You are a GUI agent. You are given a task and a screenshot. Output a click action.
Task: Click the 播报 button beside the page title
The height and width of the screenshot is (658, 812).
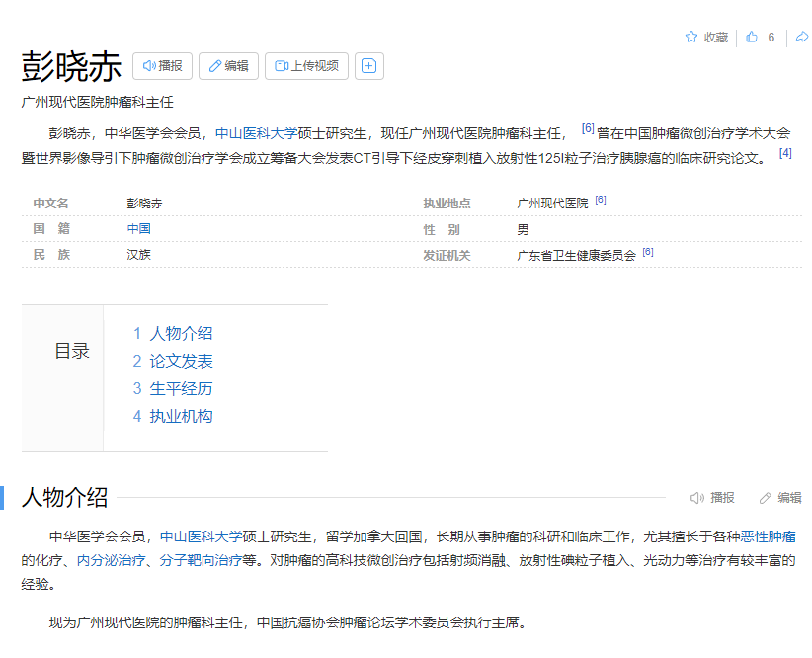pyautogui.click(x=162, y=66)
